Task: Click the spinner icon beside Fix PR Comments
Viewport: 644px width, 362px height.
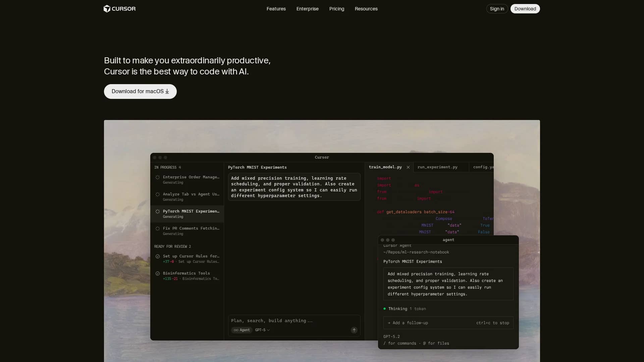Action: click(x=157, y=229)
